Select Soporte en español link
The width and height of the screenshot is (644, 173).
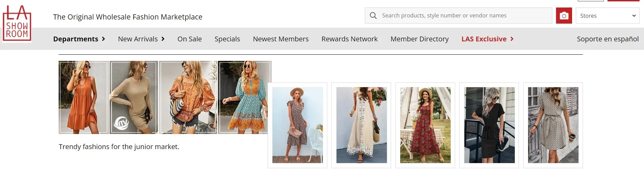[x=608, y=39]
